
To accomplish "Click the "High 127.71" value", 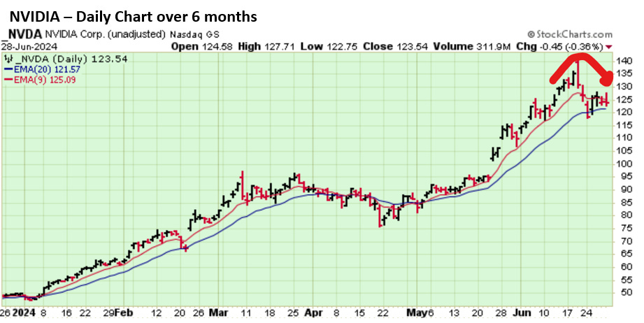I will tap(266, 46).
